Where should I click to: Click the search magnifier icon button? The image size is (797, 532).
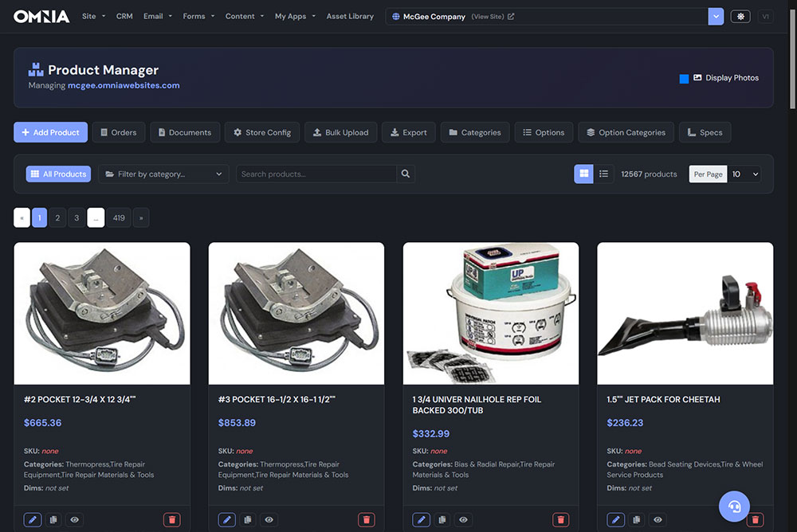tap(406, 174)
